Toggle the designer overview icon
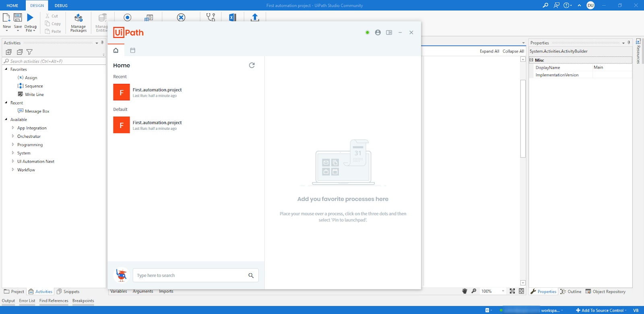The height and width of the screenshot is (314, 644). pos(521,291)
